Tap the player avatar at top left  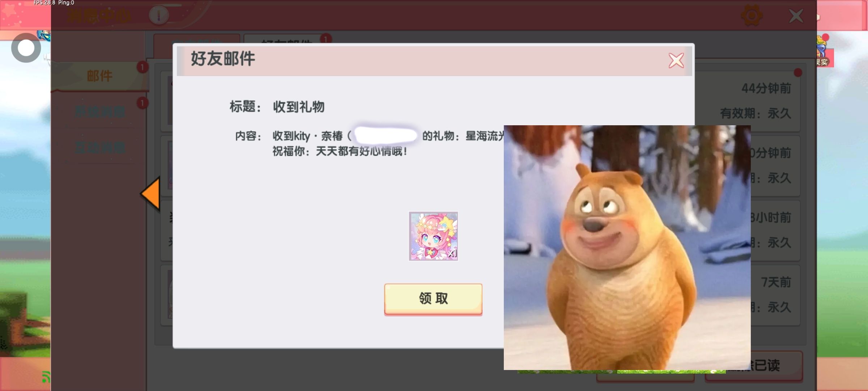(44, 35)
